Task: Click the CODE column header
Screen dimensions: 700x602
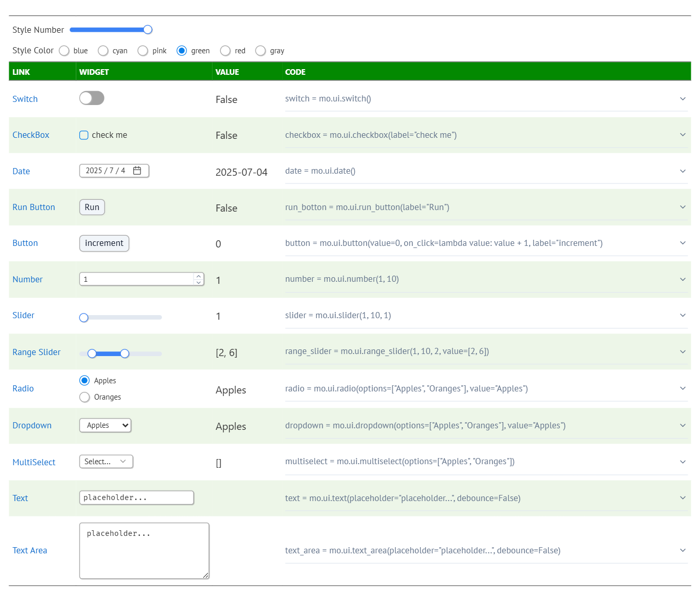Action: pos(295,72)
